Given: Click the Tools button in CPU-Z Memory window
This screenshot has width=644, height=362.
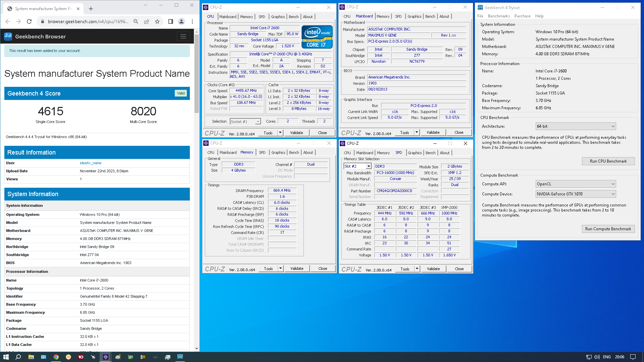Looking at the screenshot, I should click(268, 268).
